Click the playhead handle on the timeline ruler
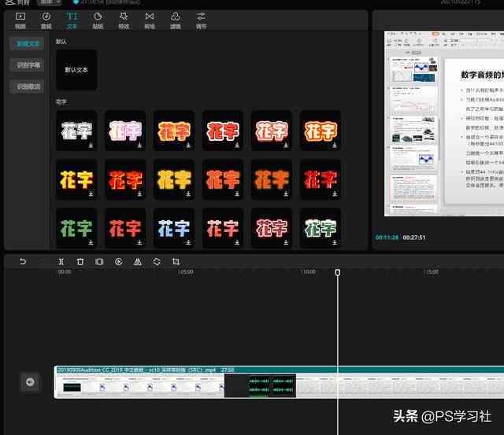This screenshot has width=504, height=435. coord(338,272)
